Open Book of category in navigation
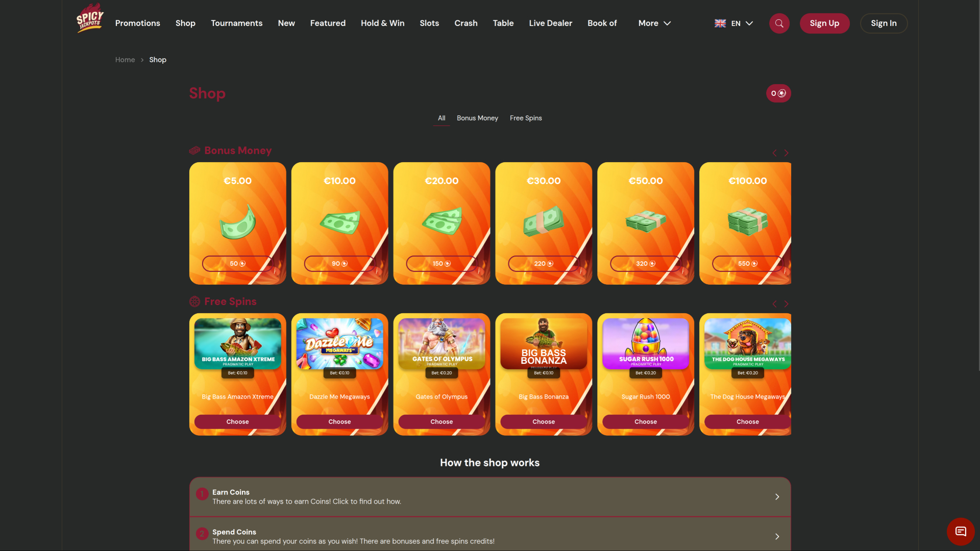 pos(602,23)
